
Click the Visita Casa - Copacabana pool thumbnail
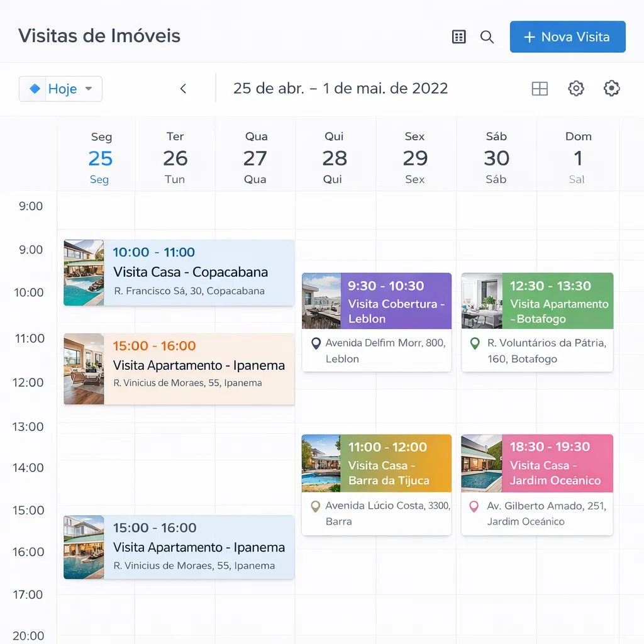pyautogui.click(x=84, y=272)
